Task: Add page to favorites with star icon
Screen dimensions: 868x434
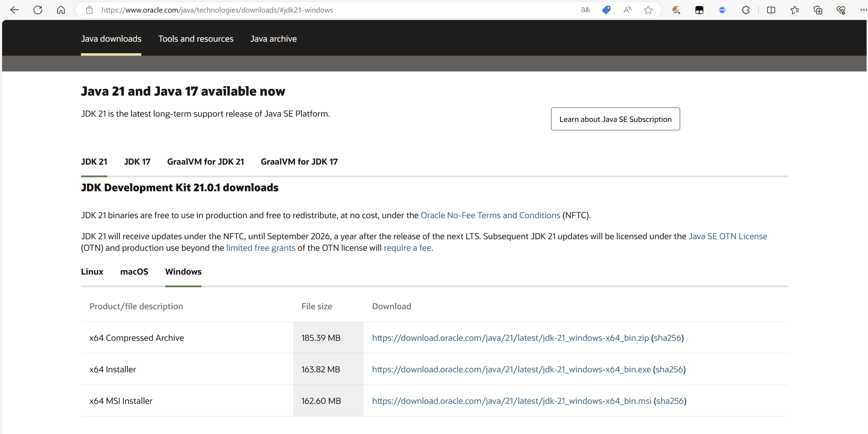Action: click(x=648, y=10)
